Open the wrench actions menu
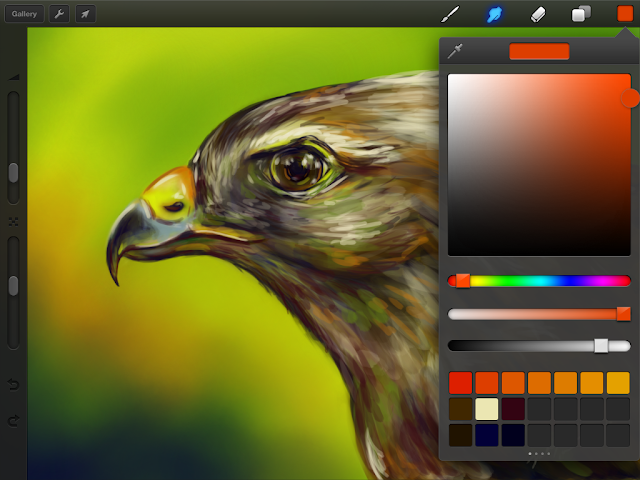 pyautogui.click(x=59, y=14)
